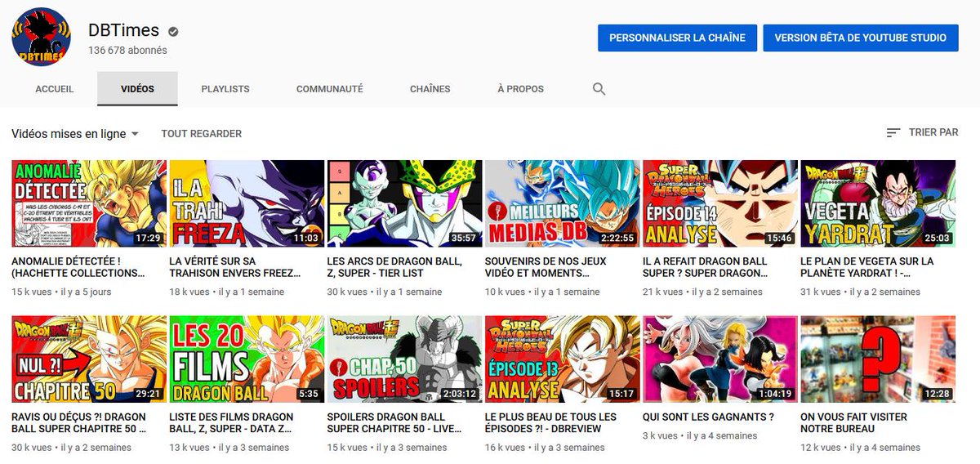This screenshot has height=464, width=980.
Task: Open the CHAPITRE 50 NUL thumbnail
Action: 89,359
